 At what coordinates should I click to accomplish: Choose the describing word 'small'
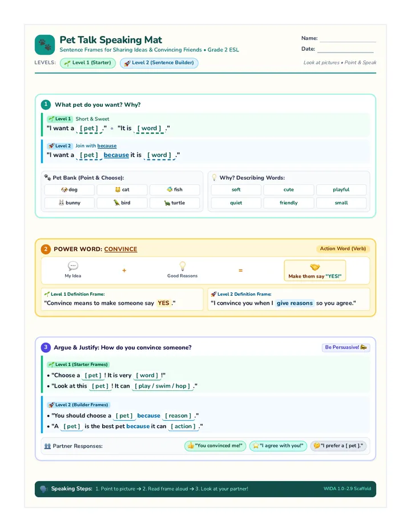click(341, 203)
